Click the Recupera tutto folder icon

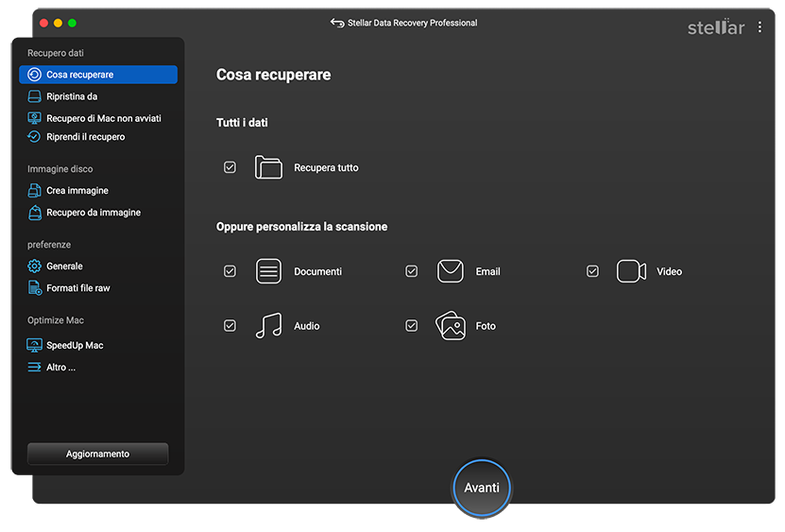click(x=268, y=167)
